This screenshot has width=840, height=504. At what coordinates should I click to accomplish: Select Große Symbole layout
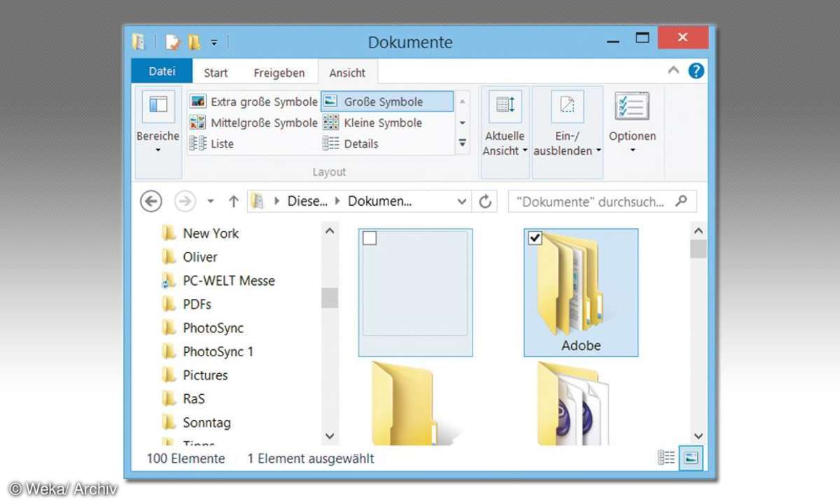[387, 101]
